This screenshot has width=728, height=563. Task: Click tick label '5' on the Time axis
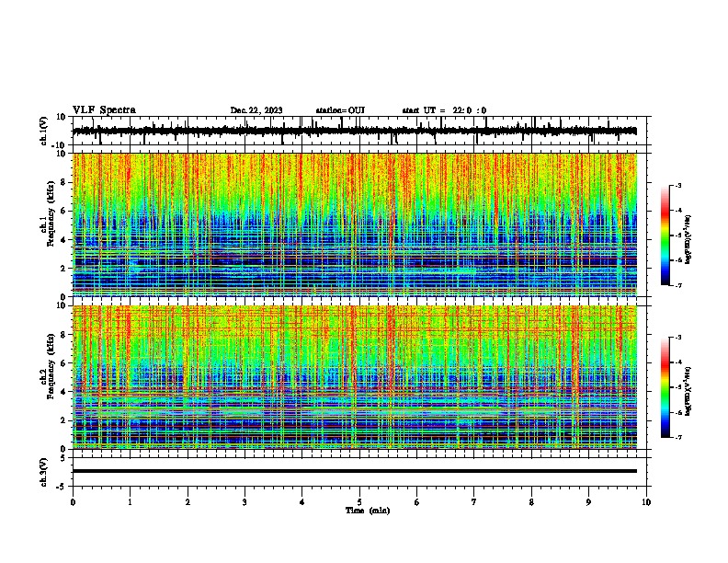coord(359,502)
